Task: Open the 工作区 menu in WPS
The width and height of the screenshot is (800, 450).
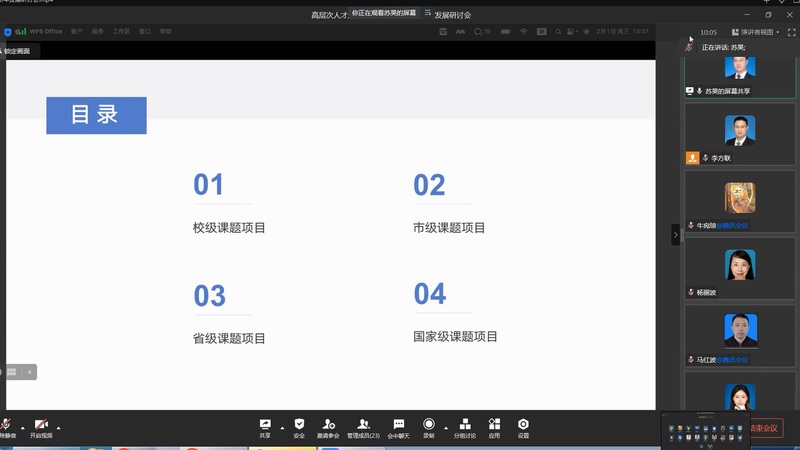Action: 121,32
